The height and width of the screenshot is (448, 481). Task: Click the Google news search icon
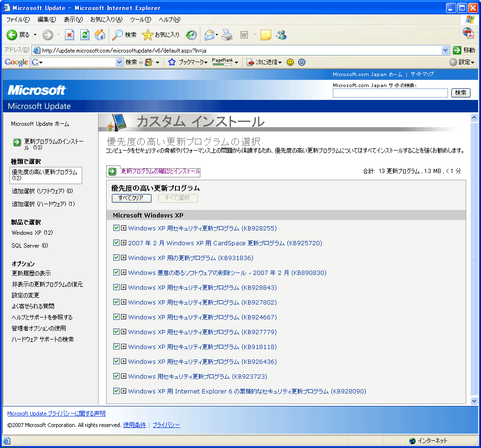(149, 62)
